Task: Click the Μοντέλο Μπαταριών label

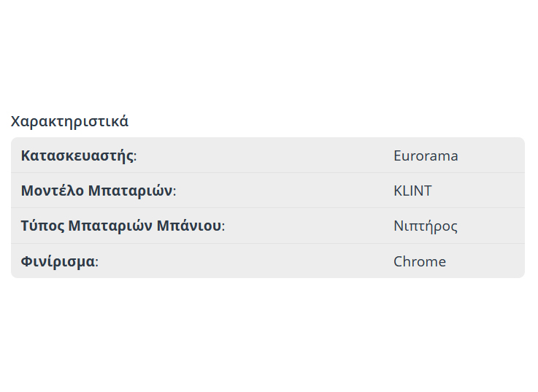Action: (97, 191)
